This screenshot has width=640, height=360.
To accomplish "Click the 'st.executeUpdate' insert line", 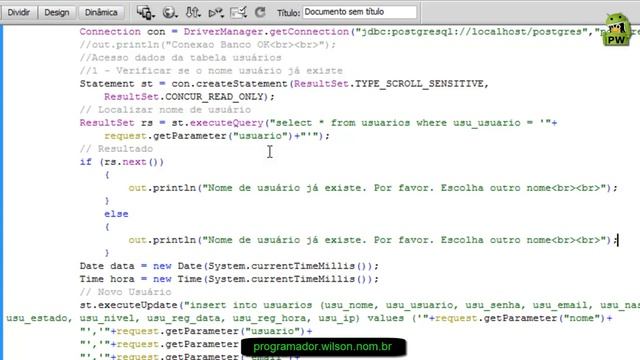I will pyautogui.click(x=360, y=305).
